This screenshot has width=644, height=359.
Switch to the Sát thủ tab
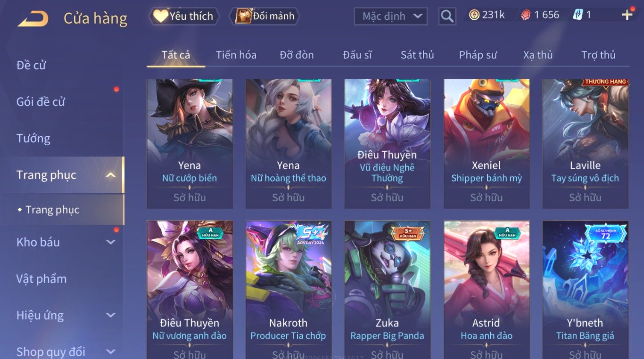[x=417, y=55]
